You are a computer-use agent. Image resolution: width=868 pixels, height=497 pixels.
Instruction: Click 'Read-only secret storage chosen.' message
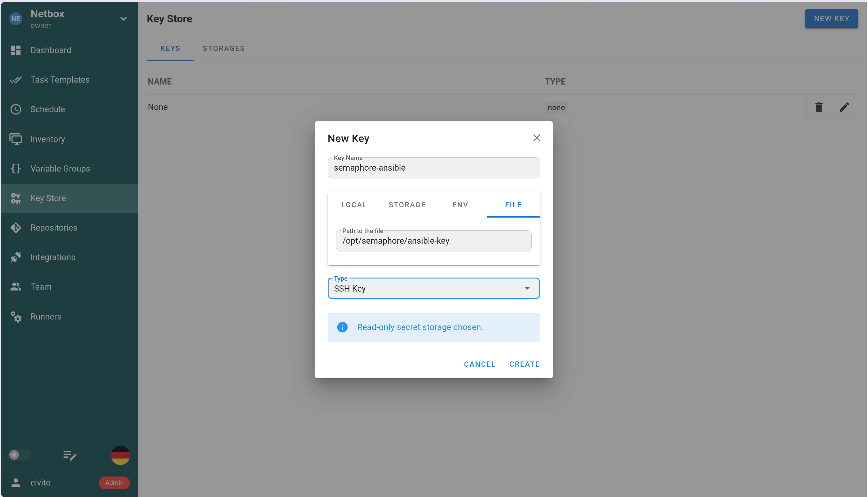420,327
